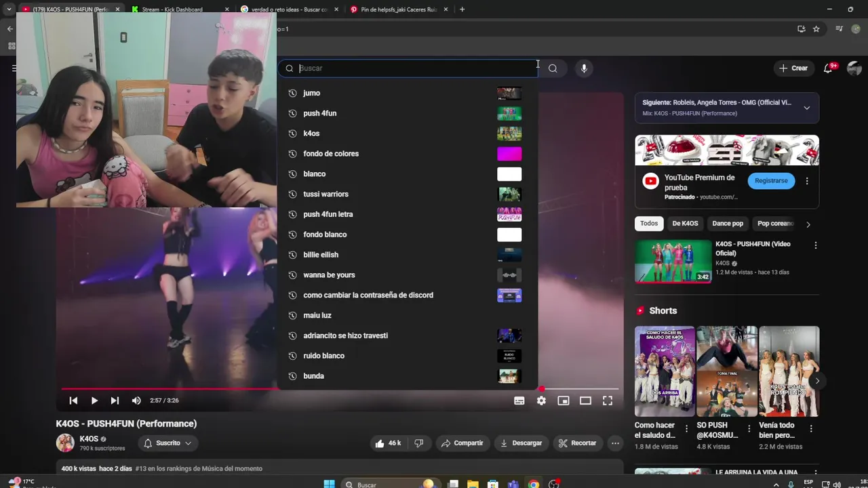Switch to Pinterest 'Pin de helpsfs_jaki' tab
The width and height of the screenshot is (868, 488).
click(x=397, y=9)
